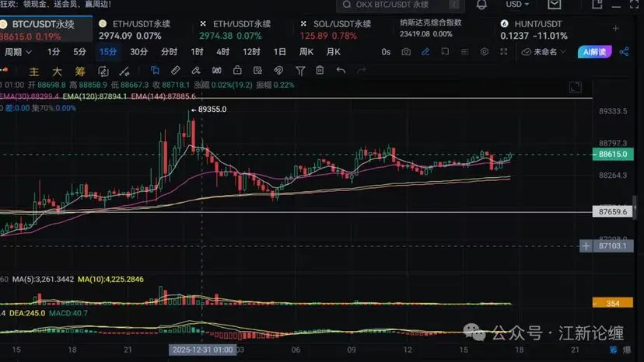The image size is (644, 362).
Task: Click the AI解读 button
Action: (x=594, y=52)
